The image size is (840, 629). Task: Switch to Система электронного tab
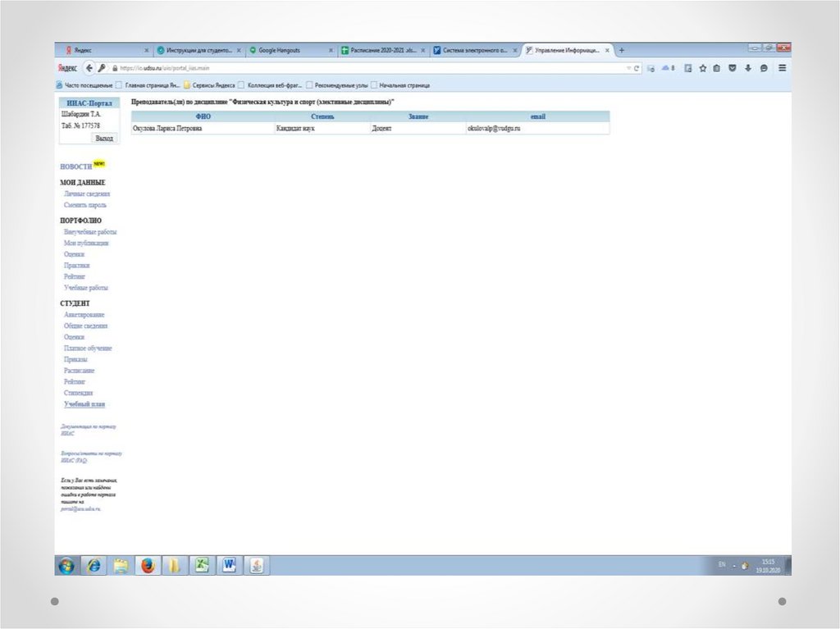475,50
